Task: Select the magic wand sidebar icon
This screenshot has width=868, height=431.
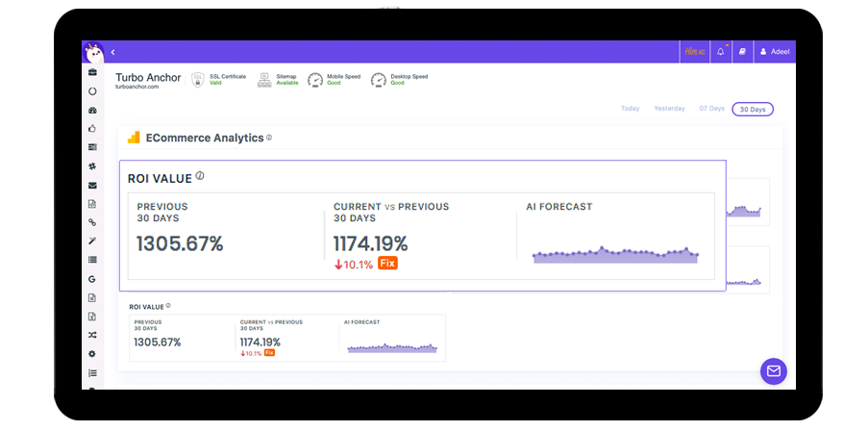Action: click(x=92, y=241)
